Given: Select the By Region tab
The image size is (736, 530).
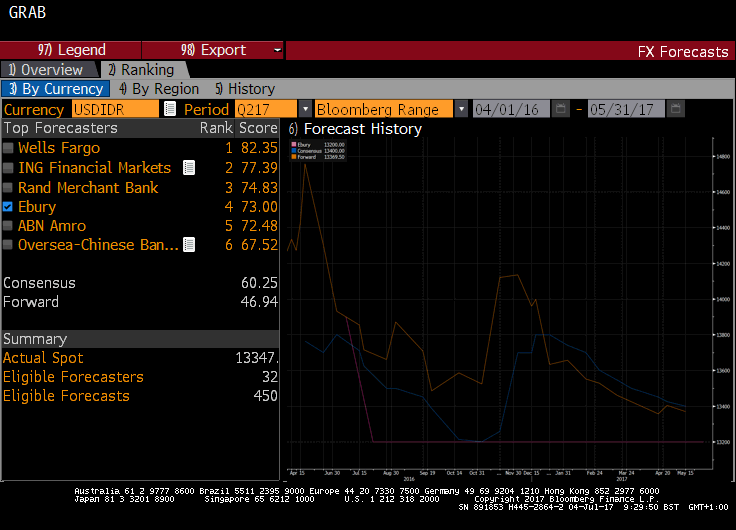Looking at the screenshot, I should pos(159,89).
